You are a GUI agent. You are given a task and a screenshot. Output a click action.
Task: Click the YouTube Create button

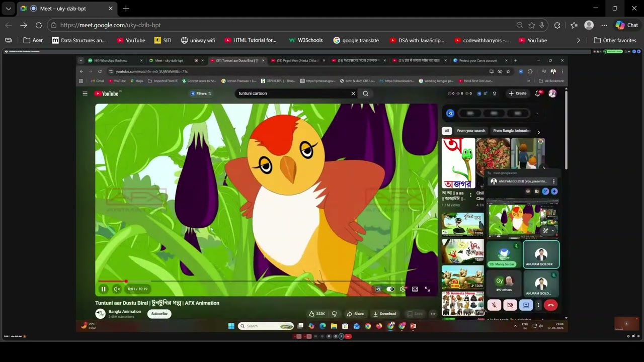click(518, 94)
